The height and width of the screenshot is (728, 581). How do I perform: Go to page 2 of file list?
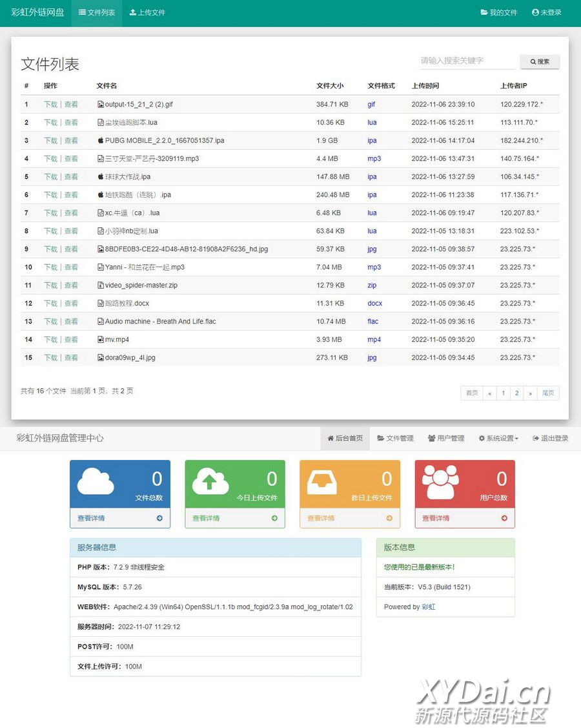[x=516, y=393]
